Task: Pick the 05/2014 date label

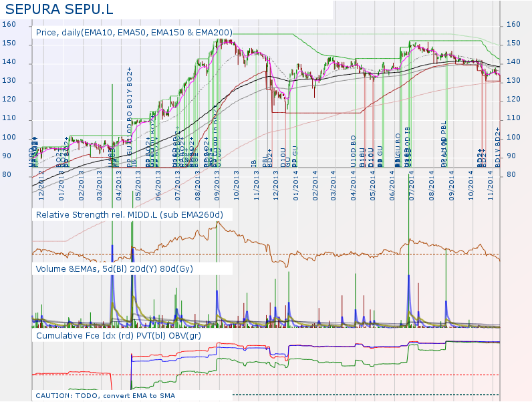Action: point(372,186)
